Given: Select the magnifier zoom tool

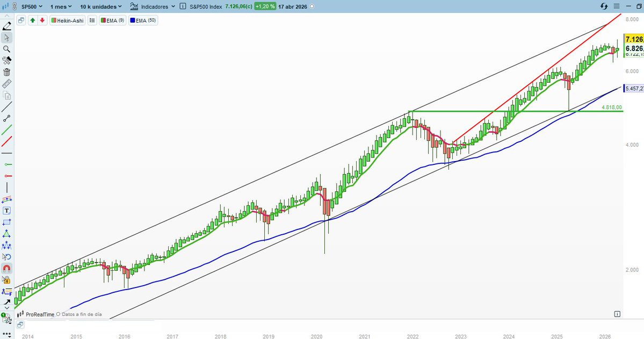Looking at the screenshot, I should coord(6,49).
